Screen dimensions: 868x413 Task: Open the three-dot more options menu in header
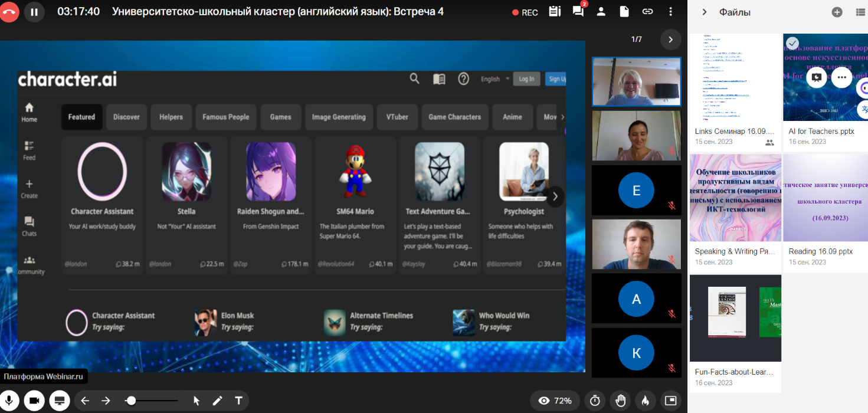pyautogui.click(x=670, y=12)
